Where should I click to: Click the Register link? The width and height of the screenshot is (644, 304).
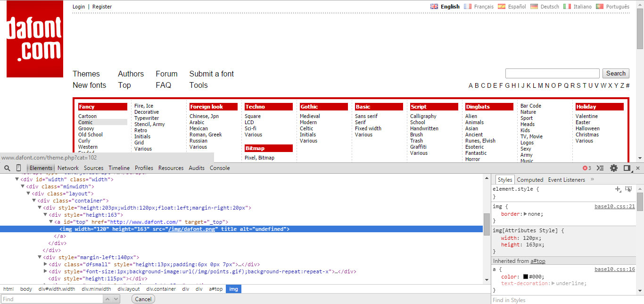point(102,7)
